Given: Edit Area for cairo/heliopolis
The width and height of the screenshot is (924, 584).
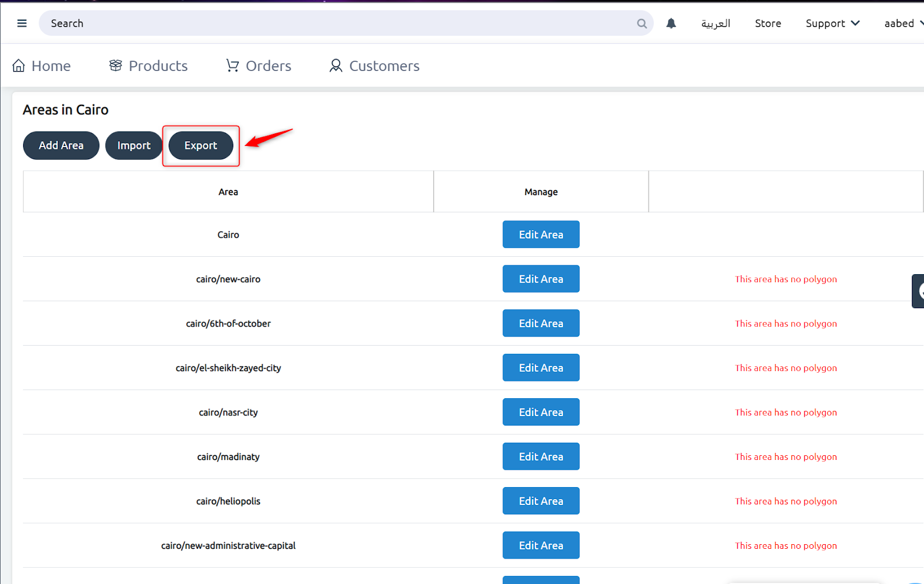Looking at the screenshot, I should tap(541, 501).
